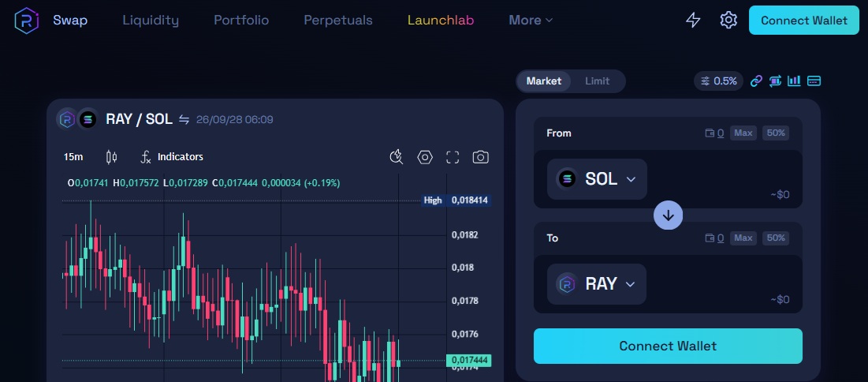Image resolution: width=868 pixels, height=382 pixels.
Task: Click the From wallet balance icon
Action: (x=709, y=133)
